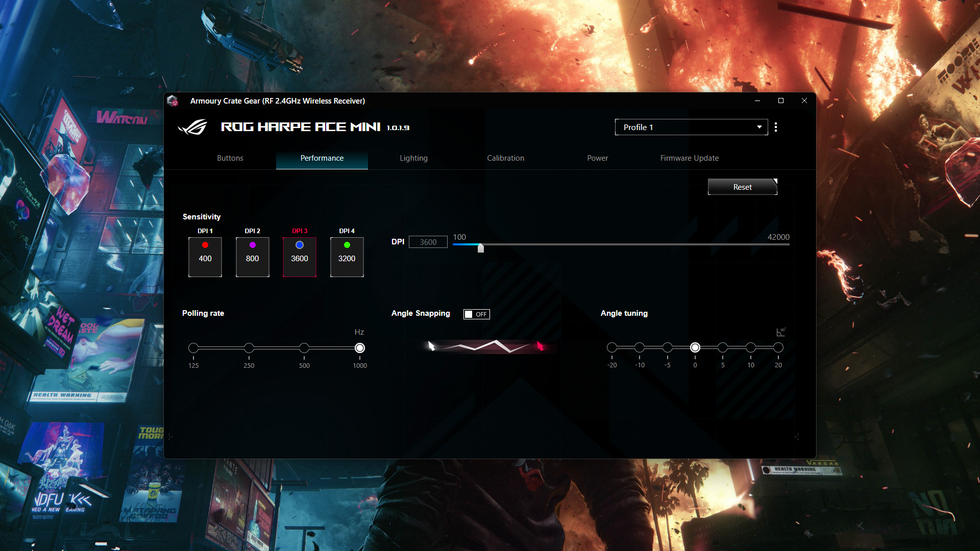The image size is (980, 551).
Task: Set polling rate to 125 Hz
Action: (193, 348)
